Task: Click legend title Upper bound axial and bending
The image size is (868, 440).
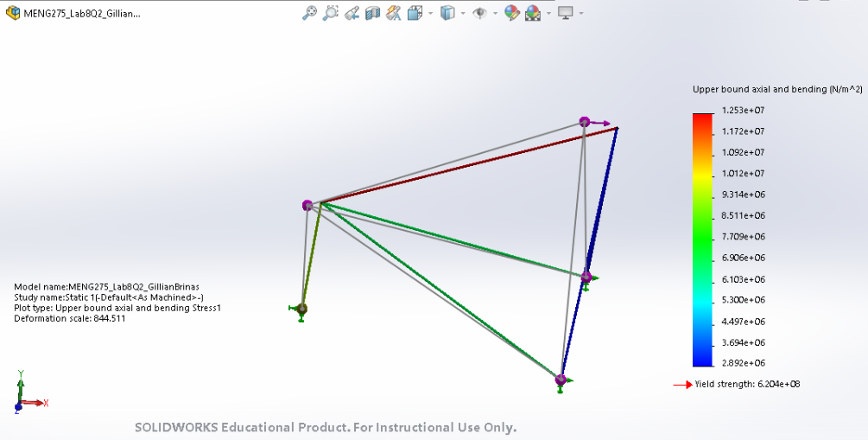Action: point(777,89)
